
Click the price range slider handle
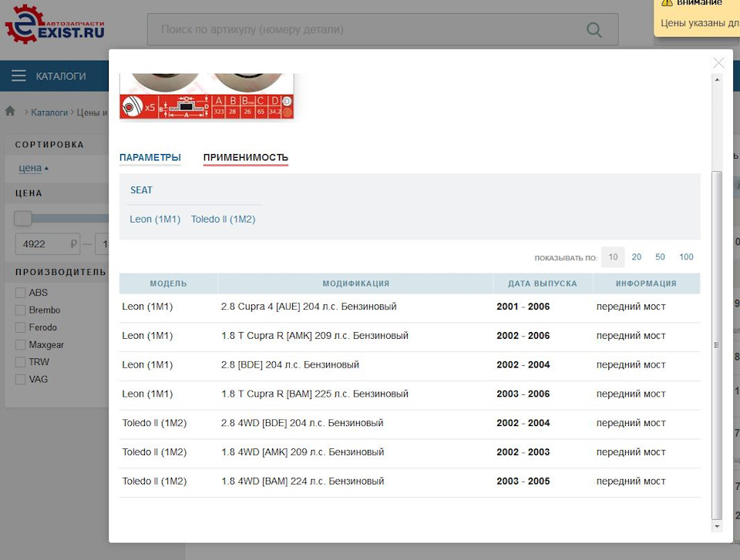pyautogui.click(x=22, y=218)
